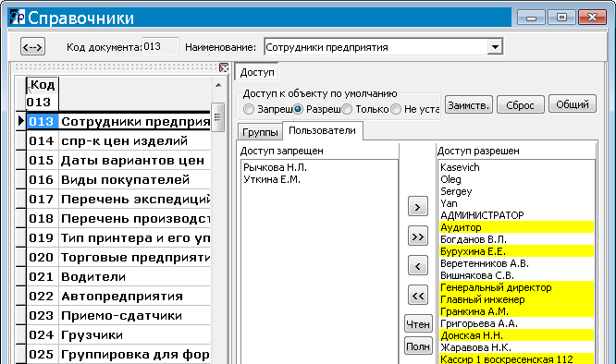The height and width of the screenshot is (364, 616).
Task: Select Григорьева А.А. in allowed list
Action: pyautogui.click(x=517, y=323)
